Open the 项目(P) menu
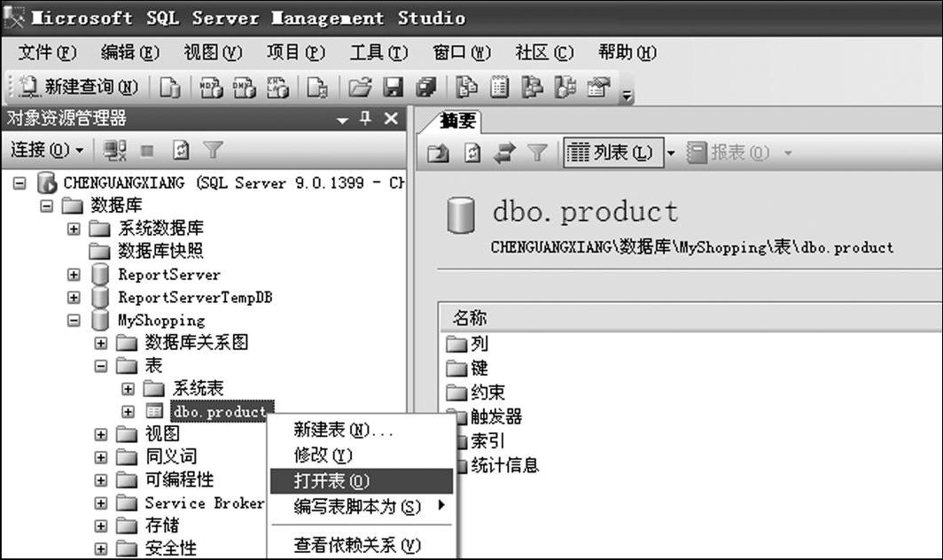 tap(296, 53)
